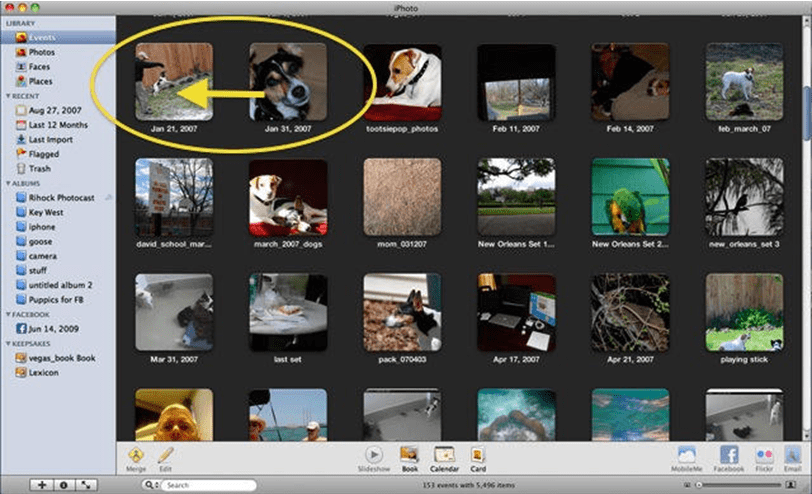The image size is (812, 494).
Task: Collapse the Albums section in sidebar
Action: (x=9, y=184)
